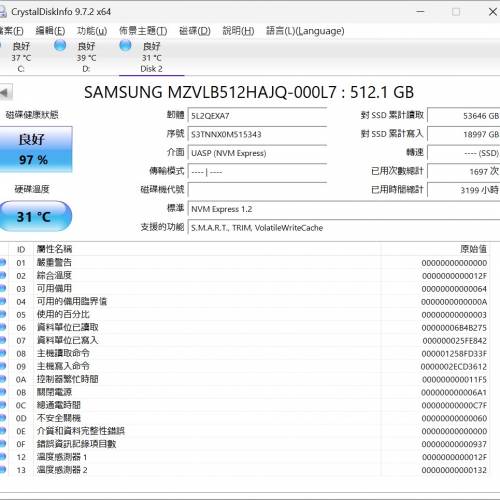Click the raw value 00000006B4B275
The image size is (500, 500).
454,328
